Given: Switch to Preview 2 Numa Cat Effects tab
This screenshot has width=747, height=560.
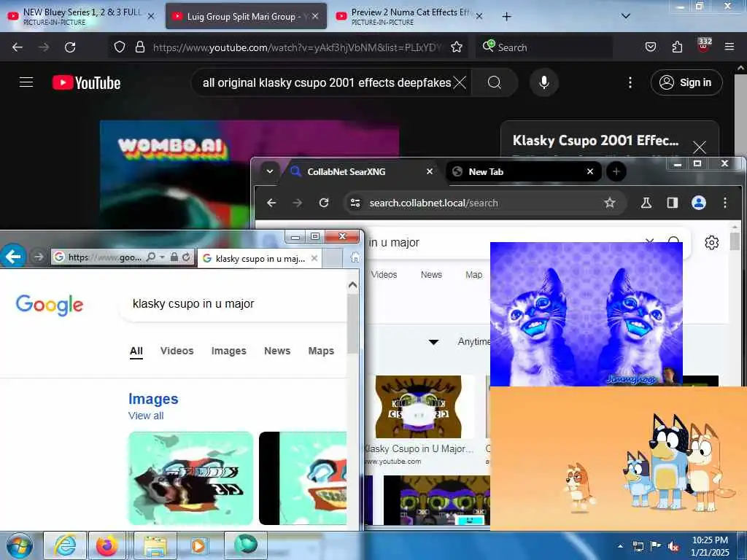Looking at the screenshot, I should pyautogui.click(x=409, y=16).
